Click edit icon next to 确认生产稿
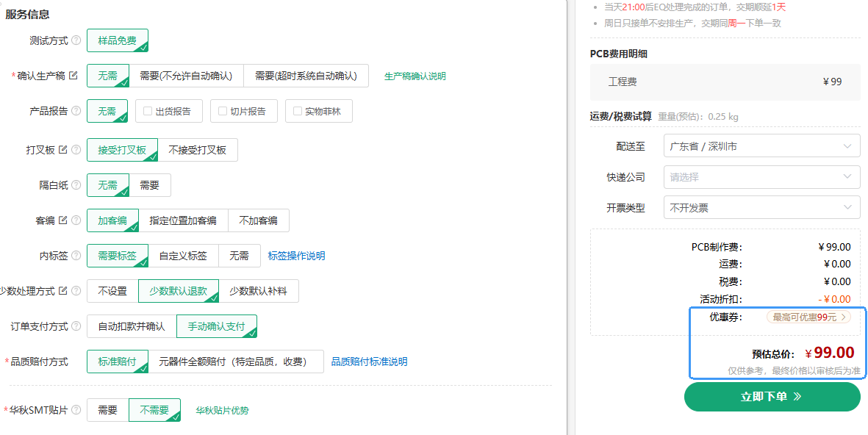This screenshot has height=435, width=868. pos(73,76)
